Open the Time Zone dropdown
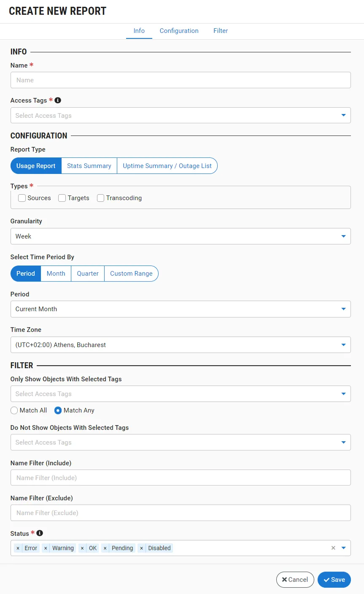 point(181,344)
